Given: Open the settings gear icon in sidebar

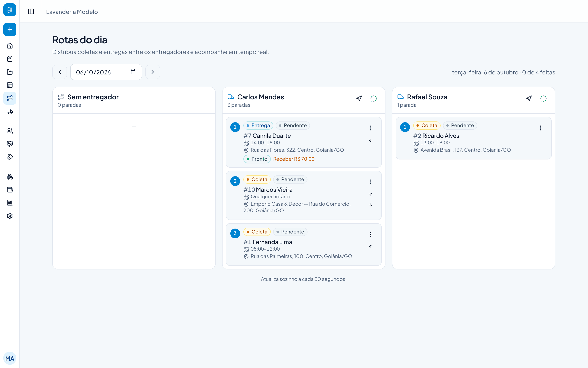Looking at the screenshot, I should tap(10, 216).
